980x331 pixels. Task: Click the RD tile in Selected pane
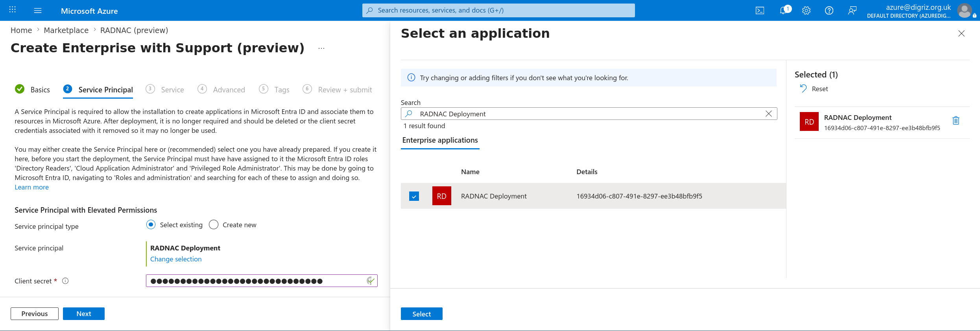809,121
